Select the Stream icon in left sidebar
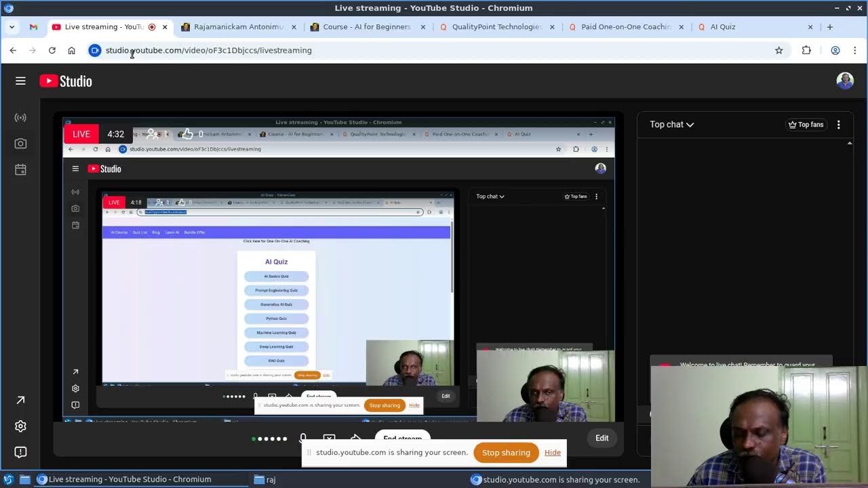 click(20, 117)
